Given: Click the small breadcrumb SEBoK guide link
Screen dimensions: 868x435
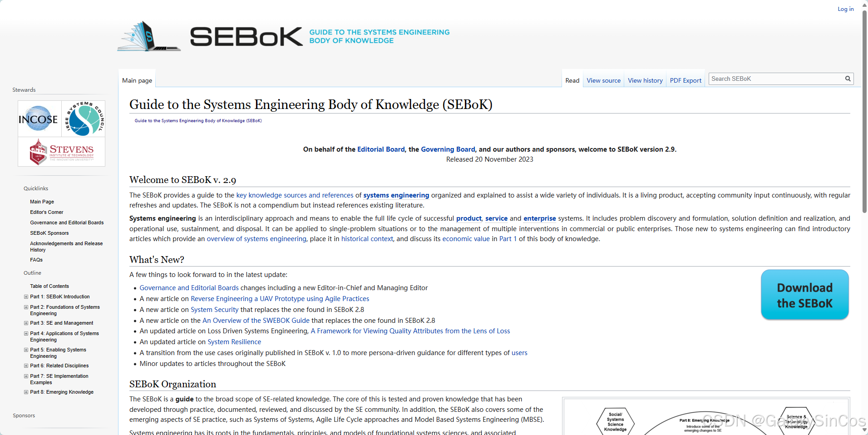Looking at the screenshot, I should point(198,121).
